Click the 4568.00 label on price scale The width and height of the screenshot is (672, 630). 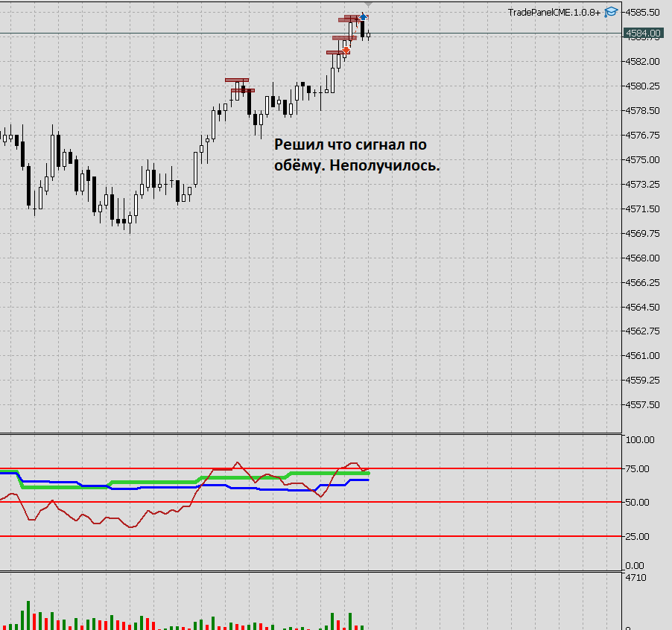(642, 258)
